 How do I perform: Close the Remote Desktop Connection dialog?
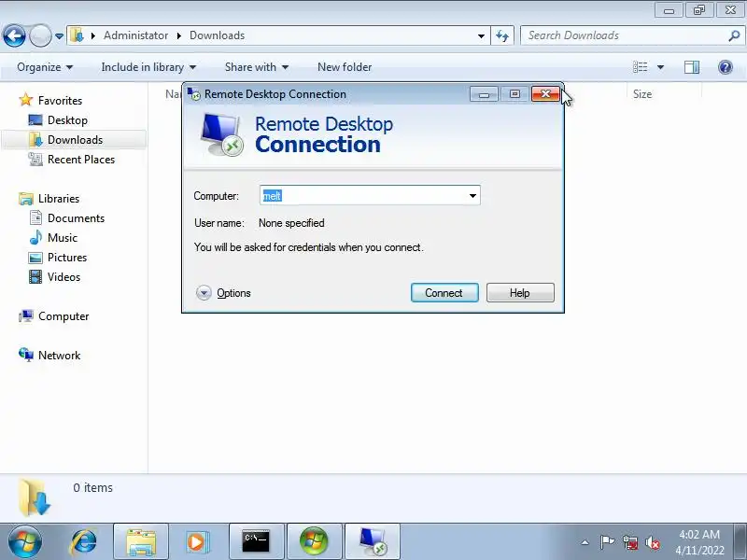[545, 94]
